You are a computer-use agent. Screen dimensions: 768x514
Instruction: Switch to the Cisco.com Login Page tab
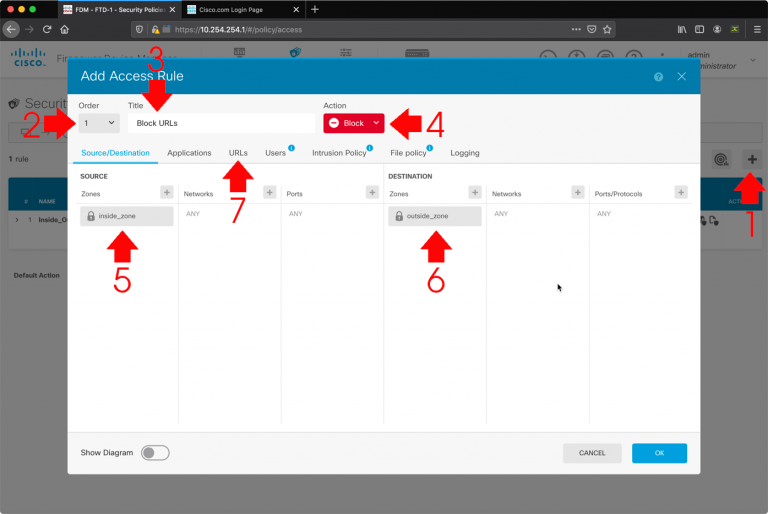[x=231, y=10]
